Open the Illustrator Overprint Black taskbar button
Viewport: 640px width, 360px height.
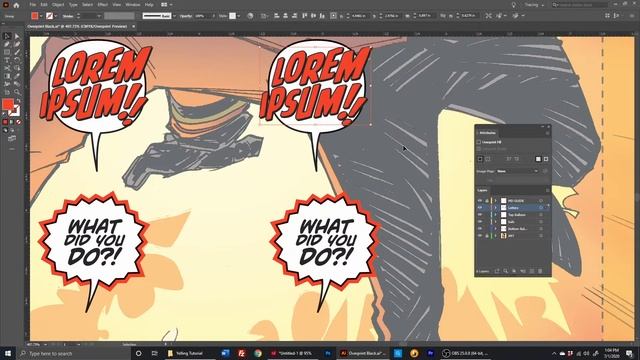(x=363, y=353)
